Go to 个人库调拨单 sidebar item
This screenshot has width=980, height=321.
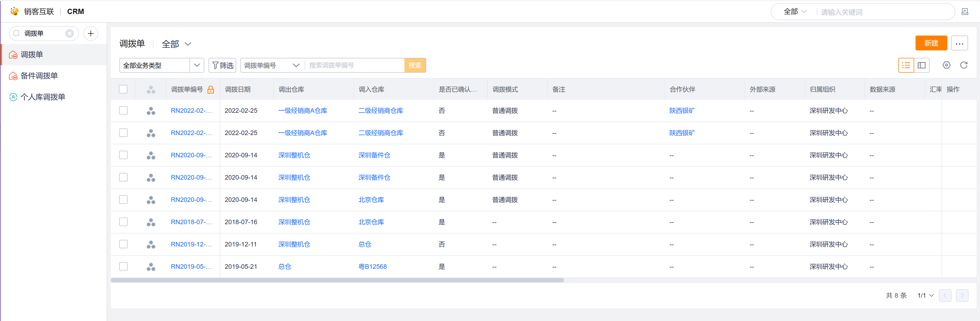click(43, 97)
